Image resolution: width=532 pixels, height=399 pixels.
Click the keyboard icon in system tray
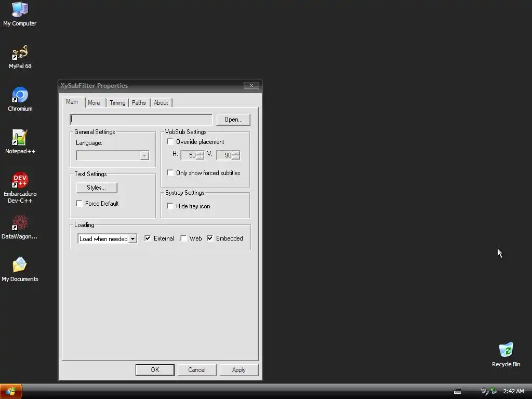pos(457,392)
